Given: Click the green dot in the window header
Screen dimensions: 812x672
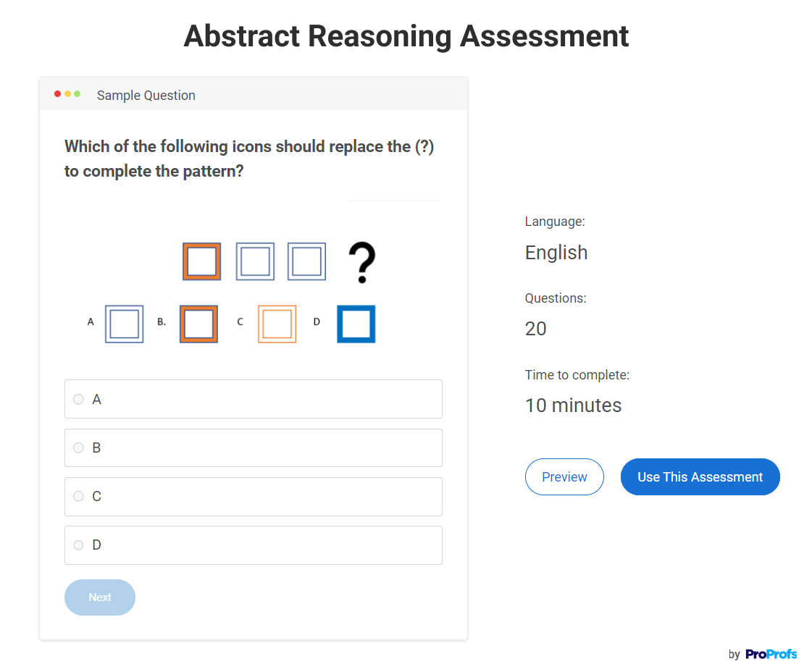Looking at the screenshot, I should (x=77, y=94).
